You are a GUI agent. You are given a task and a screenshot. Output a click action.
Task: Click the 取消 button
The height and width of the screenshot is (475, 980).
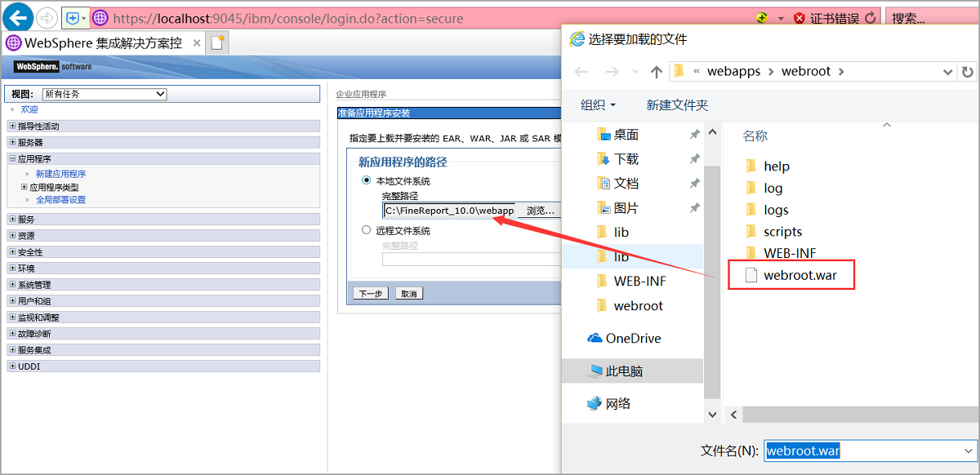(409, 294)
